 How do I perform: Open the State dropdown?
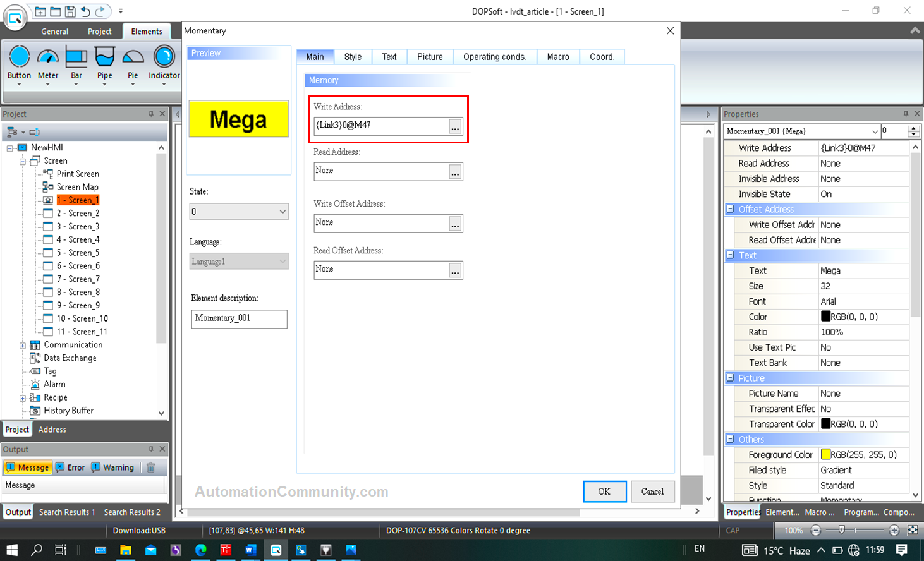click(239, 212)
